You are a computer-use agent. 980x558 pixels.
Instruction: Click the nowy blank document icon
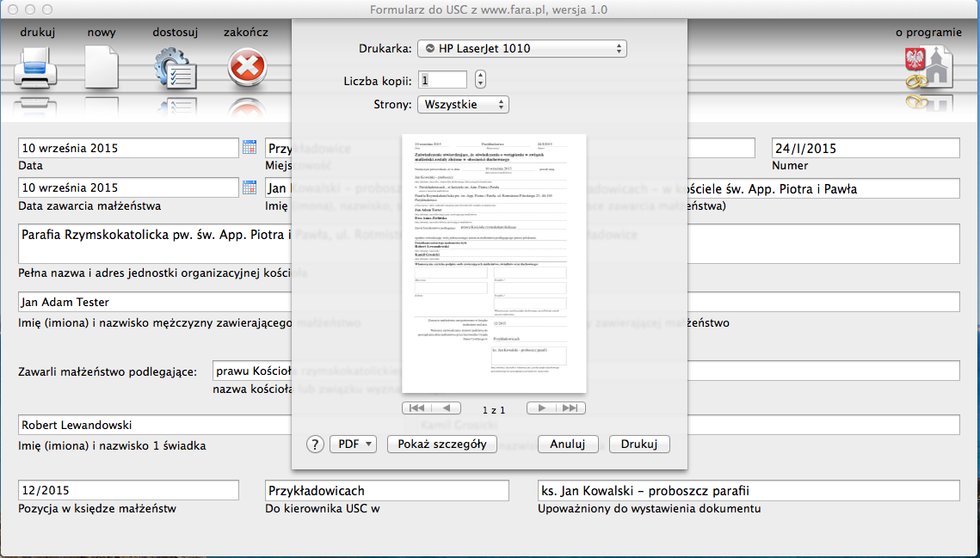(102, 67)
